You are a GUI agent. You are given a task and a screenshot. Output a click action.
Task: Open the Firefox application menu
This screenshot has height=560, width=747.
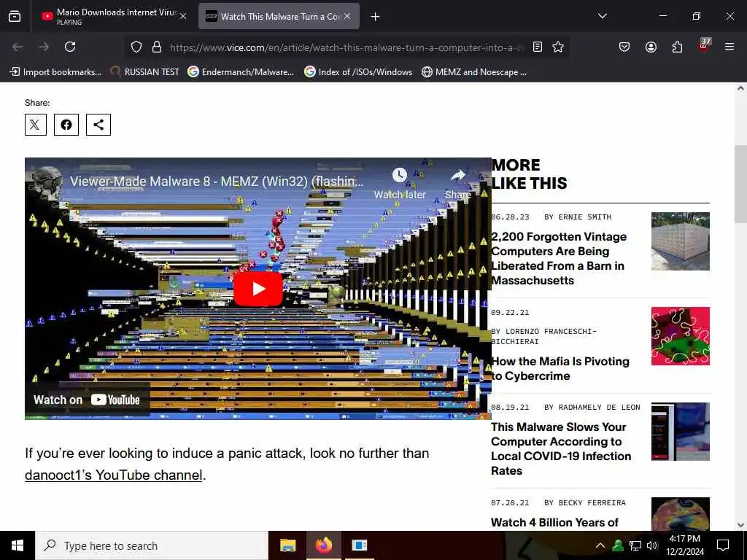(x=729, y=47)
